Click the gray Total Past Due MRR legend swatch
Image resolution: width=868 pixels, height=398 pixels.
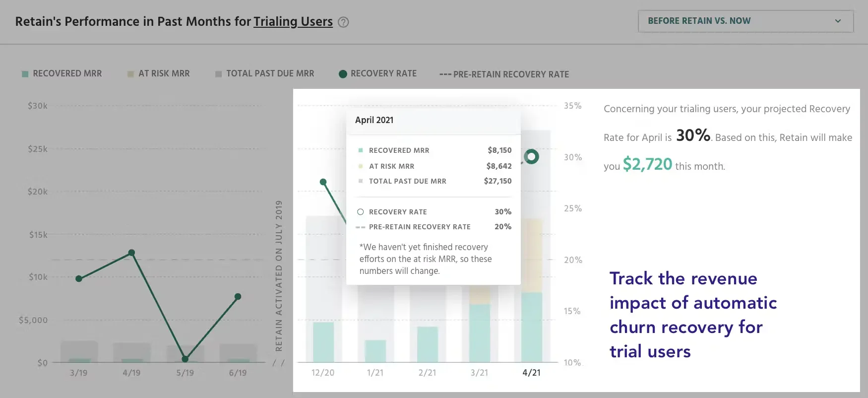[218, 73]
